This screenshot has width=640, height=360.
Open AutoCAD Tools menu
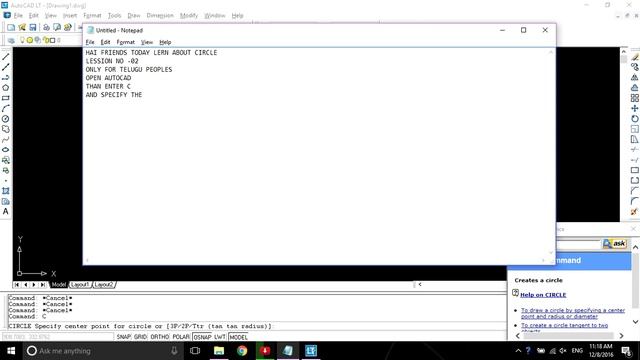pyautogui.click(x=114, y=16)
